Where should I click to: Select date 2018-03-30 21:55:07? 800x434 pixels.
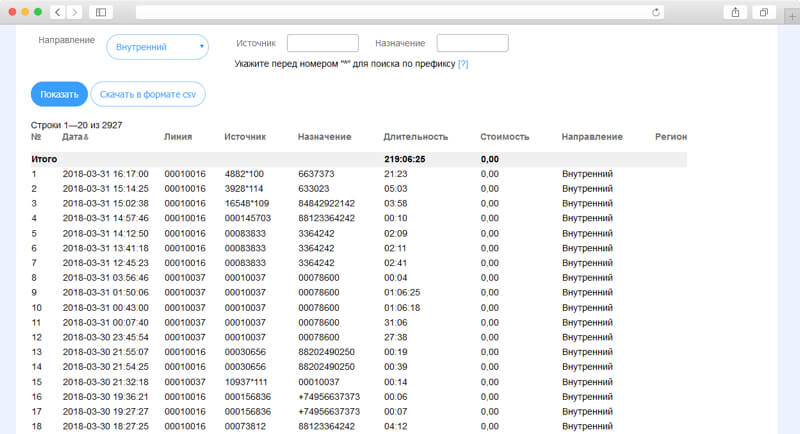[106, 352]
